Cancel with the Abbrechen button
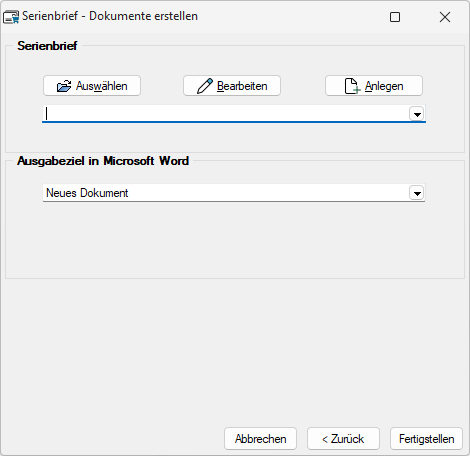The height and width of the screenshot is (456, 470). click(x=260, y=439)
